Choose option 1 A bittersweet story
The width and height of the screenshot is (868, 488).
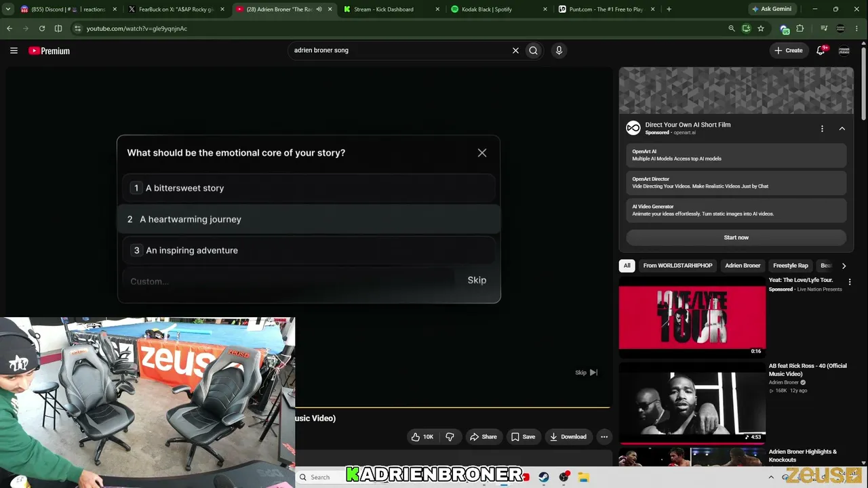pos(309,188)
